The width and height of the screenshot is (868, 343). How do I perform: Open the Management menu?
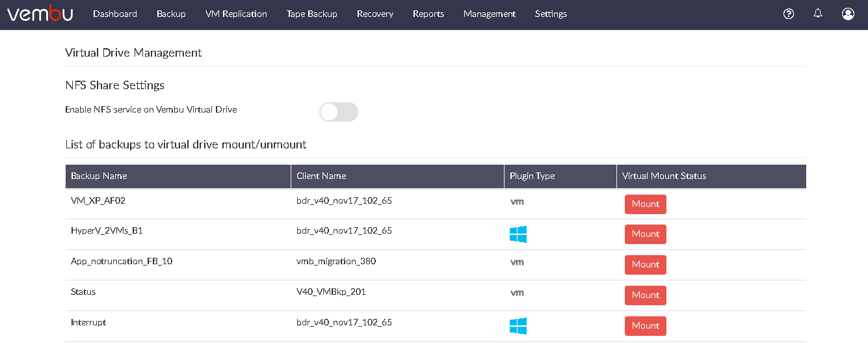coord(490,14)
